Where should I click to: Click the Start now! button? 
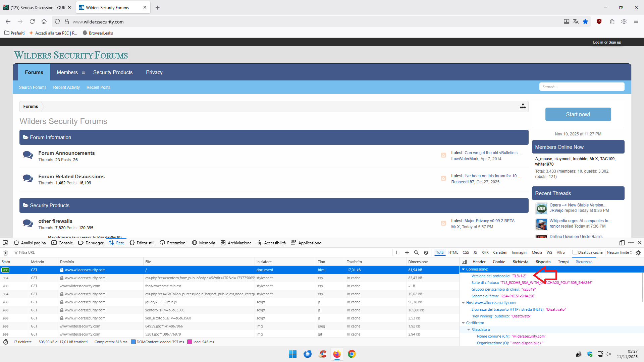[x=578, y=114]
